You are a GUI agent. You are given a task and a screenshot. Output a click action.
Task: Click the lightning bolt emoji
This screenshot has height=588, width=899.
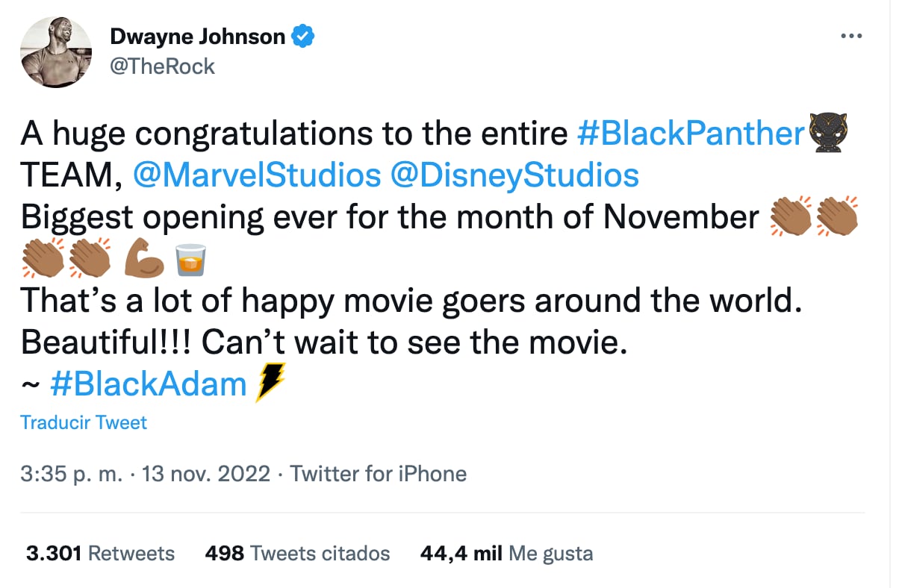click(270, 384)
